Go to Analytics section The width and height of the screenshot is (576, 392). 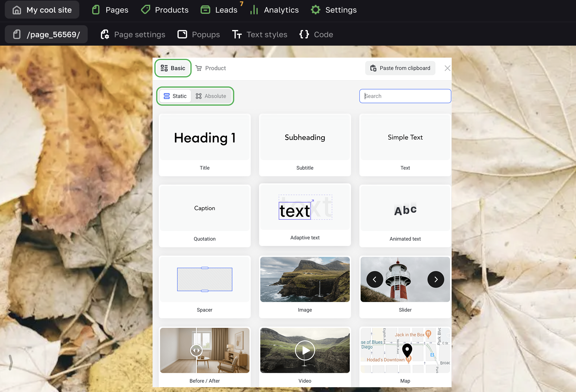coord(274,10)
